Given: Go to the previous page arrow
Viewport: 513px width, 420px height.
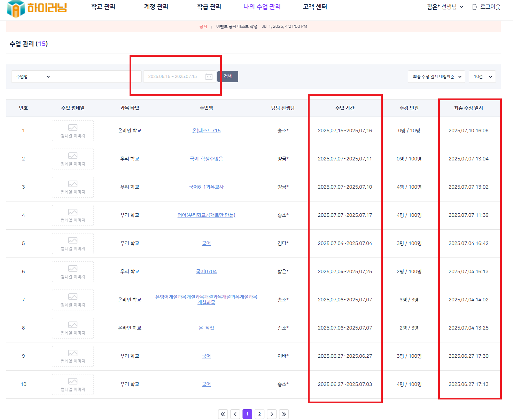Looking at the screenshot, I should coord(235,414).
